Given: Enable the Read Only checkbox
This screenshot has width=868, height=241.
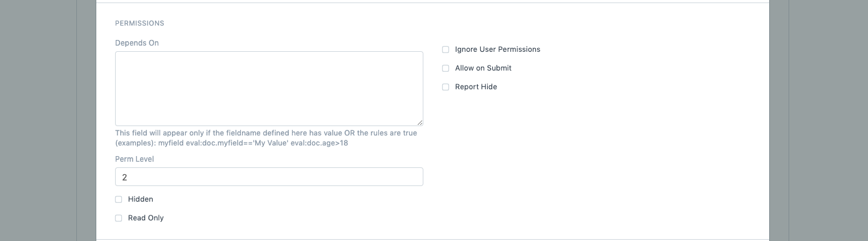Looking at the screenshot, I should click(119, 218).
